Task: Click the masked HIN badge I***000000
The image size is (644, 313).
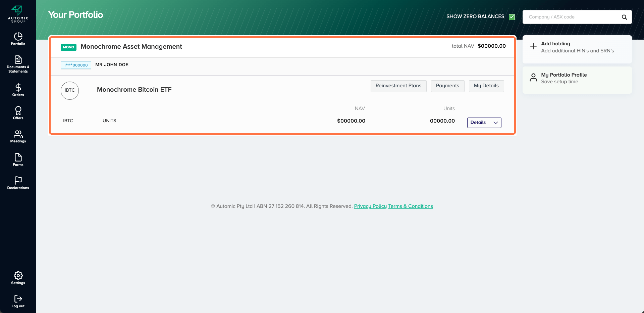Action: pos(76,65)
